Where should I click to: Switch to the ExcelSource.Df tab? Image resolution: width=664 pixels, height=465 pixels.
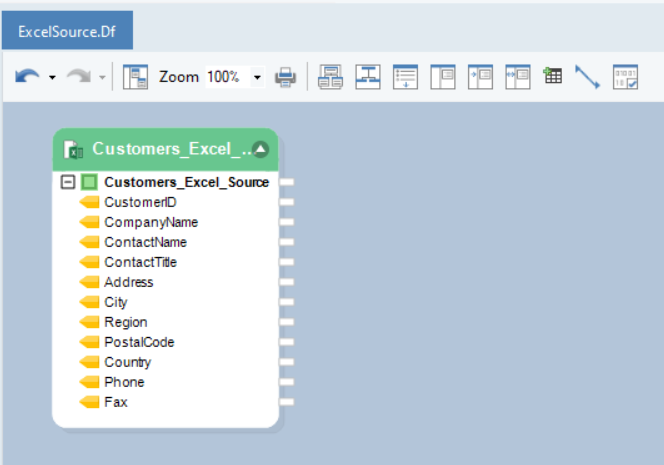pos(66,31)
